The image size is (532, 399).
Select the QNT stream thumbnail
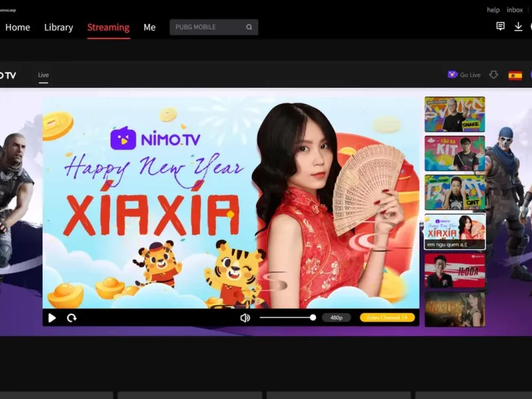coord(455,192)
